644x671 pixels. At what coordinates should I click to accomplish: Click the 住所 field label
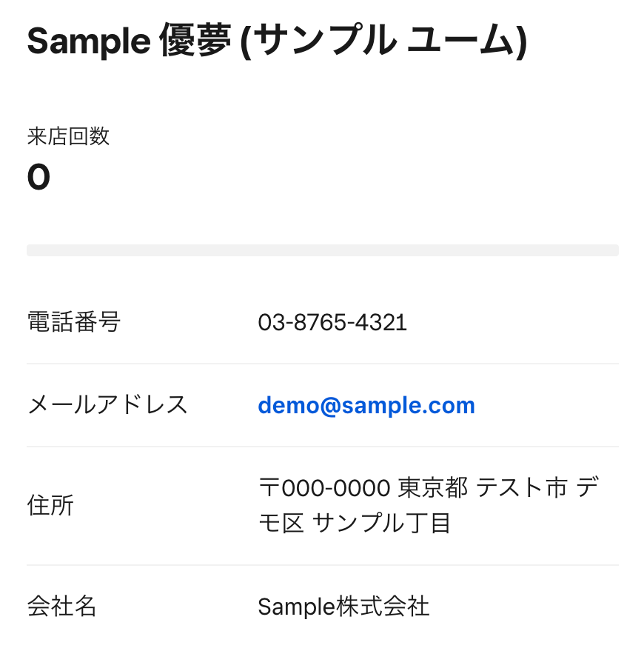[x=50, y=506]
